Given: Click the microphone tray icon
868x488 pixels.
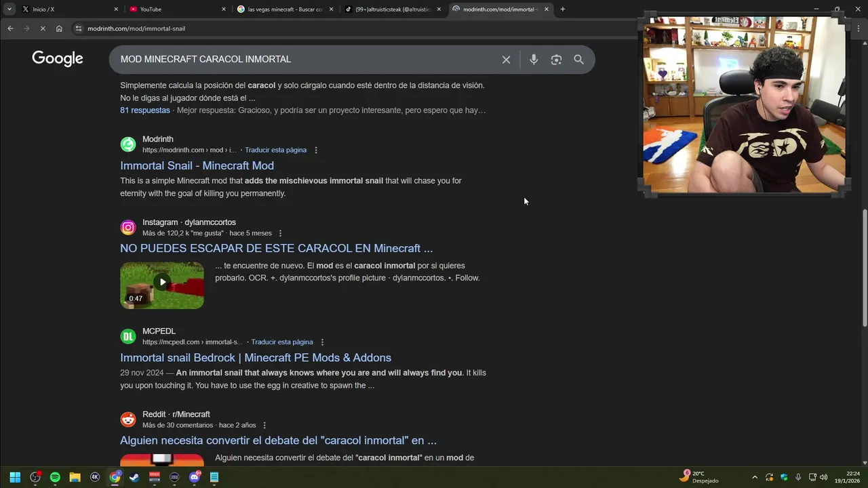Looking at the screenshot, I should click(798, 477).
